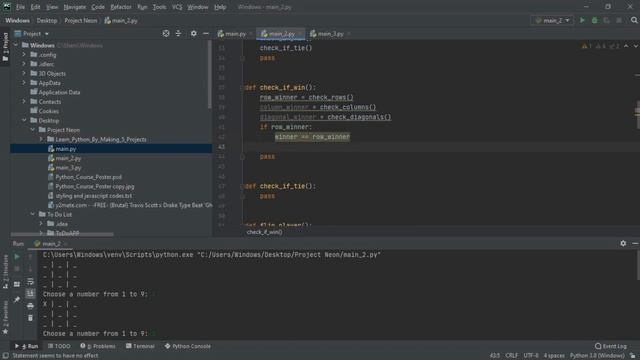Collapse the To Do List folder
640x360 pixels.
click(33, 214)
